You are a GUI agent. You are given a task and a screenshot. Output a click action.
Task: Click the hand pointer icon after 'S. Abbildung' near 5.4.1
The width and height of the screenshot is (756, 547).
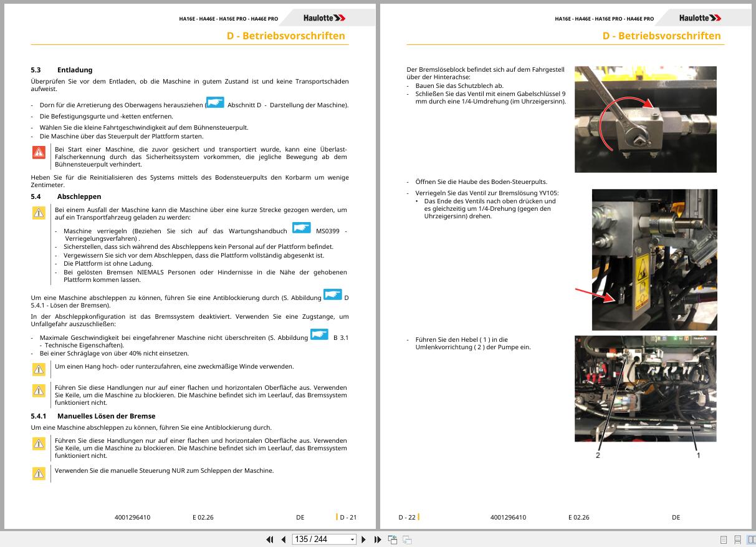click(333, 294)
